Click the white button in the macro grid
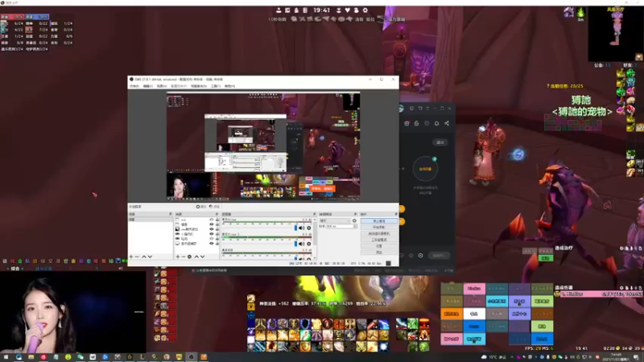The height and width of the screenshot is (362, 644). (474, 314)
